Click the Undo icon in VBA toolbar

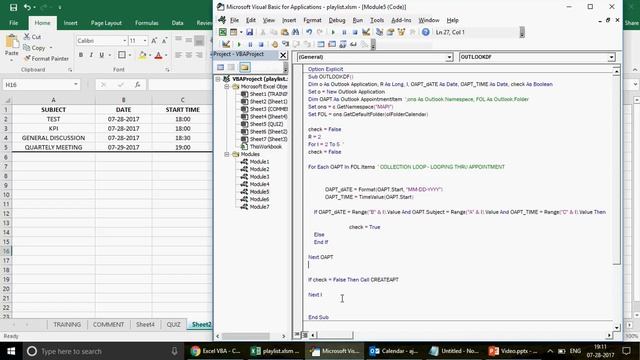point(309,32)
